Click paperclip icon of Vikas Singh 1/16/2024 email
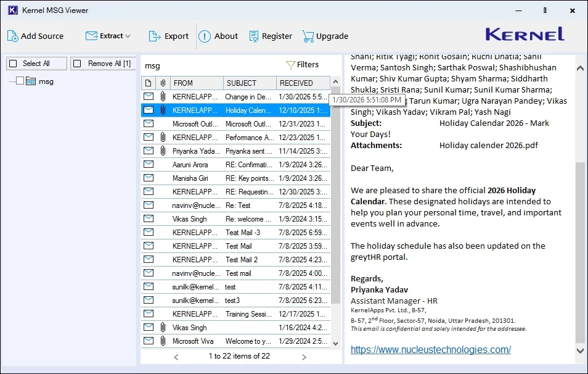 (x=163, y=327)
